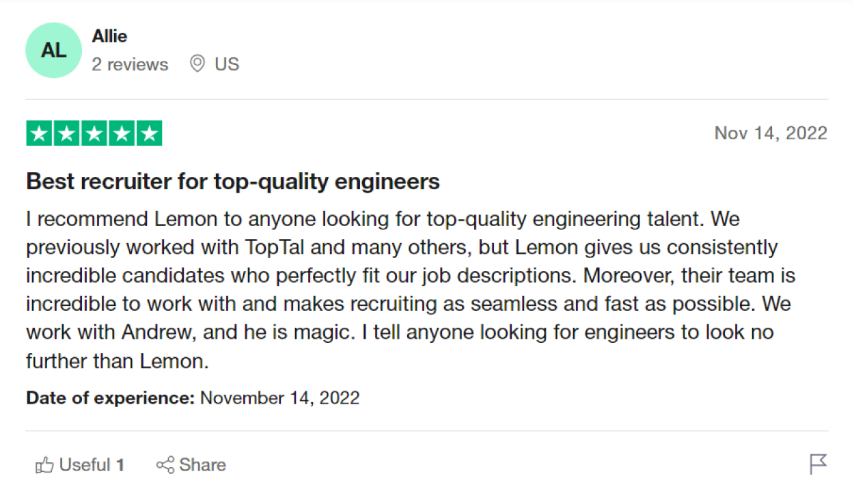Viewport: 854px width, 504px height.
Task: Click the review body paragraph text
Action: [410, 290]
